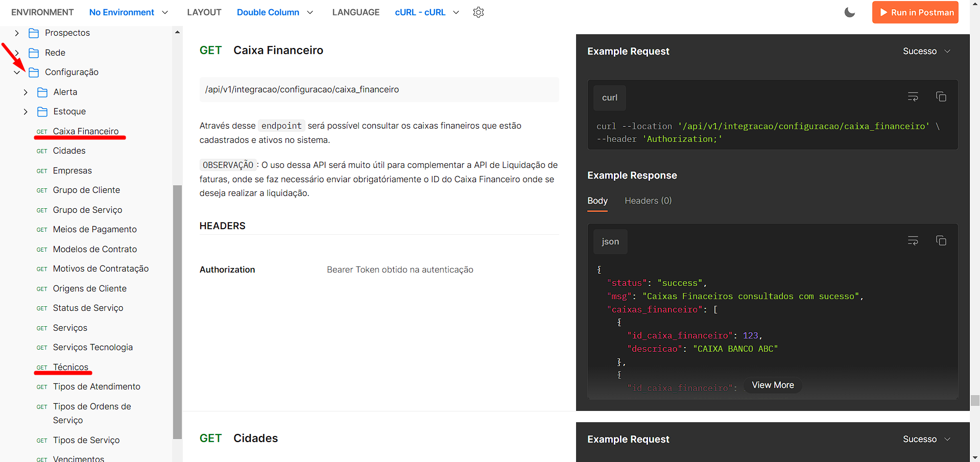
Task: Select Empresas request in sidebar
Action: pos(73,171)
